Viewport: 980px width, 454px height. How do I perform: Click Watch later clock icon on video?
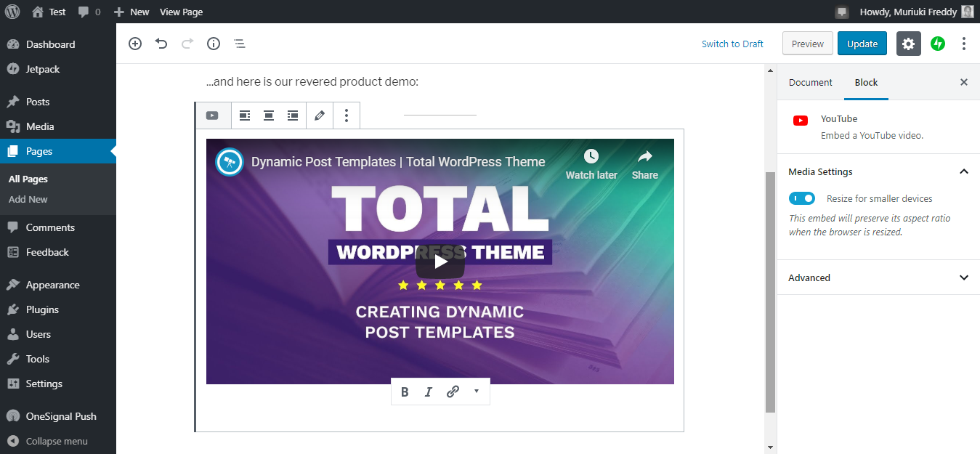click(591, 156)
